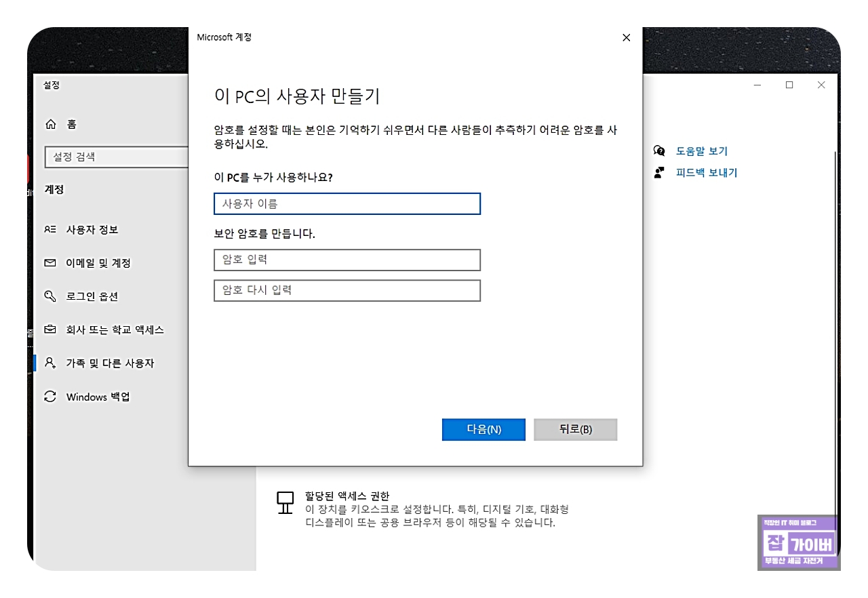Viewport: 868px width, 598px height.
Task: Focus the 사용자 이름 input field
Action: click(347, 204)
